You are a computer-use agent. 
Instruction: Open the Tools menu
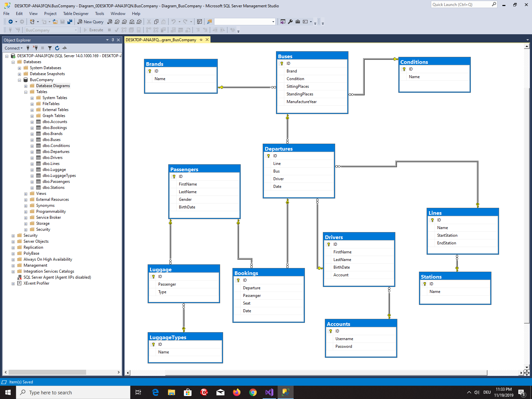tap(99, 14)
